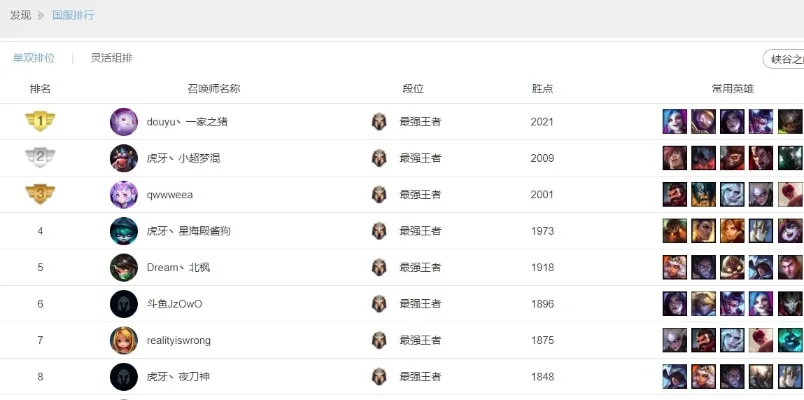Screen dimensions: 804x400
Task: Select fourth champion icon in 斗鱼JzOwO row
Action: coord(761,304)
